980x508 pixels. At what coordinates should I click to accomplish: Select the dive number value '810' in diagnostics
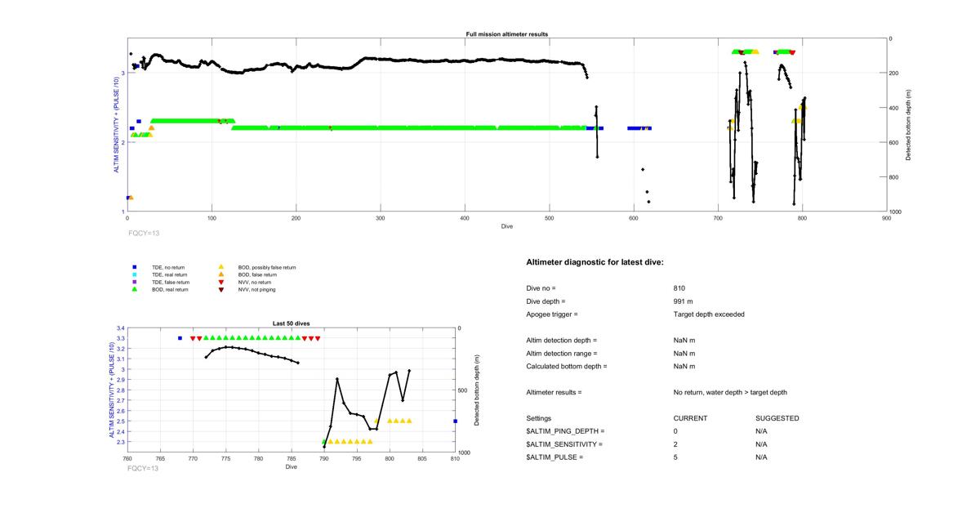[x=679, y=288]
